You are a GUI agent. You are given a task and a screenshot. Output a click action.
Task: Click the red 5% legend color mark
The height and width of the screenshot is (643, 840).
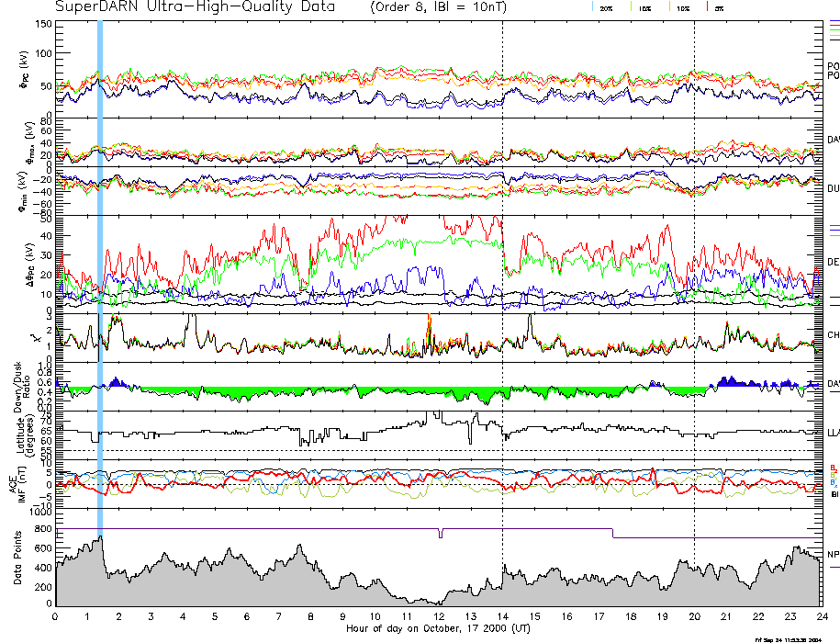708,6
